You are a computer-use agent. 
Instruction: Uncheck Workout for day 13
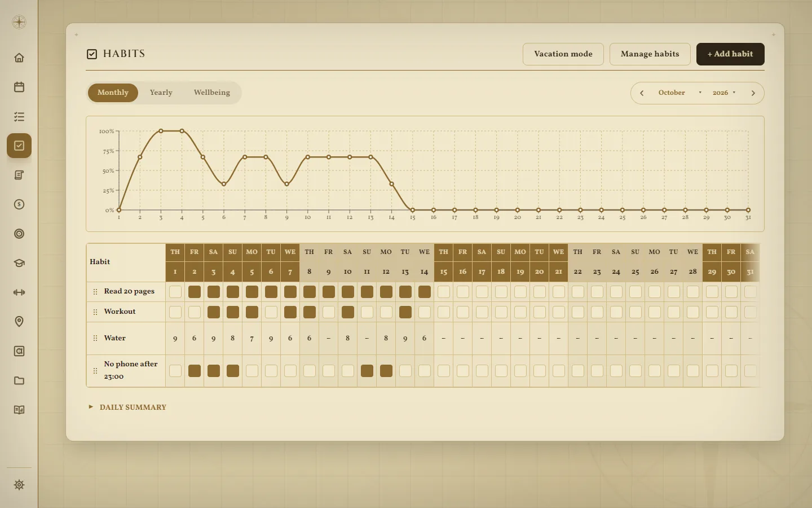pyautogui.click(x=405, y=312)
